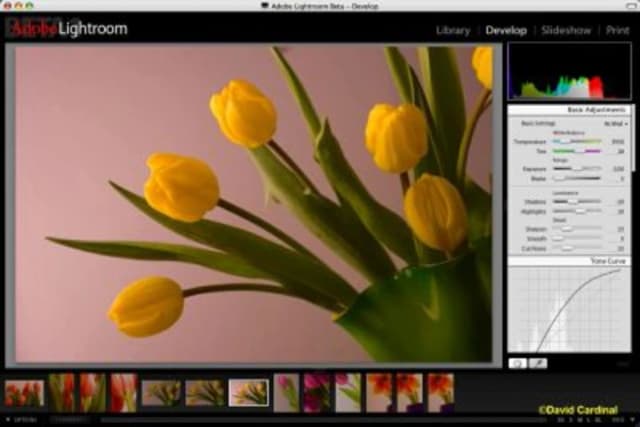Click the Exposure value field
The height and width of the screenshot is (427, 640).
click(618, 169)
